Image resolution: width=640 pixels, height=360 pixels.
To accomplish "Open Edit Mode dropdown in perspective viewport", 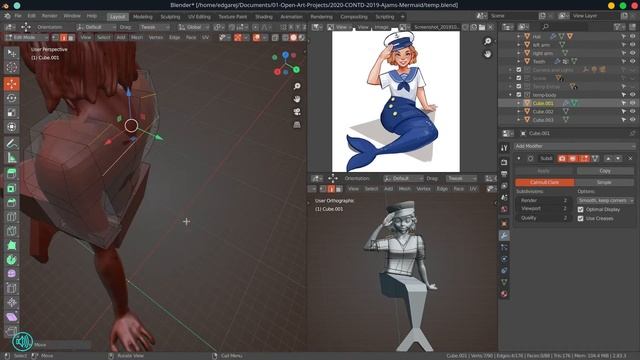I will tap(27, 38).
